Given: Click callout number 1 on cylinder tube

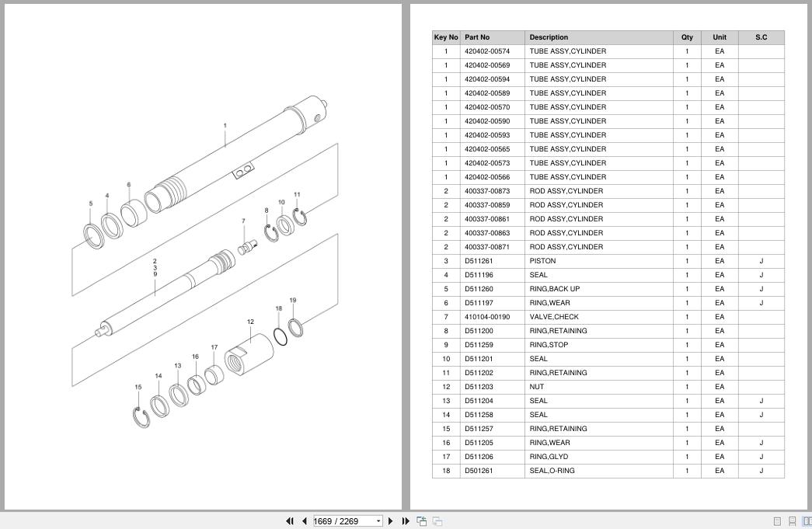Looking at the screenshot, I should coord(225,125).
